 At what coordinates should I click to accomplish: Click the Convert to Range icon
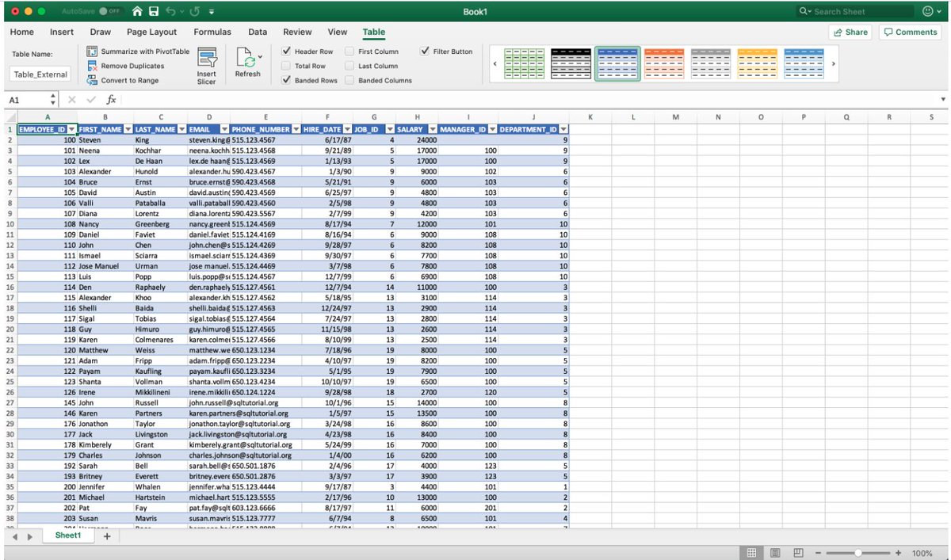tap(92, 80)
